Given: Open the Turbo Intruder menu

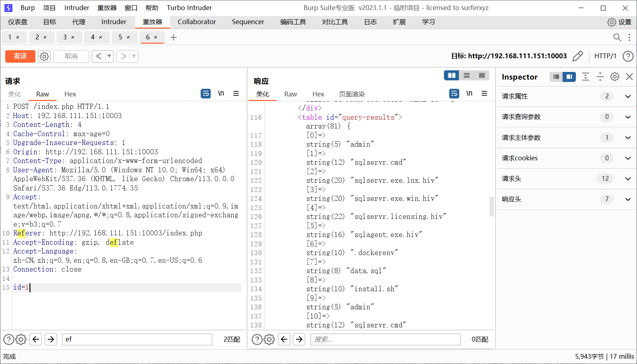Looking at the screenshot, I should tap(189, 8).
